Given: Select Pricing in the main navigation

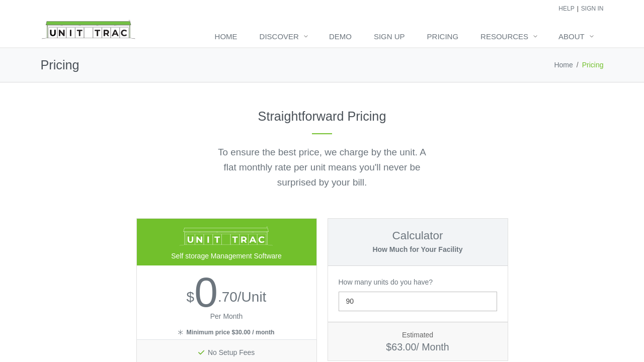Looking at the screenshot, I should click(442, 36).
